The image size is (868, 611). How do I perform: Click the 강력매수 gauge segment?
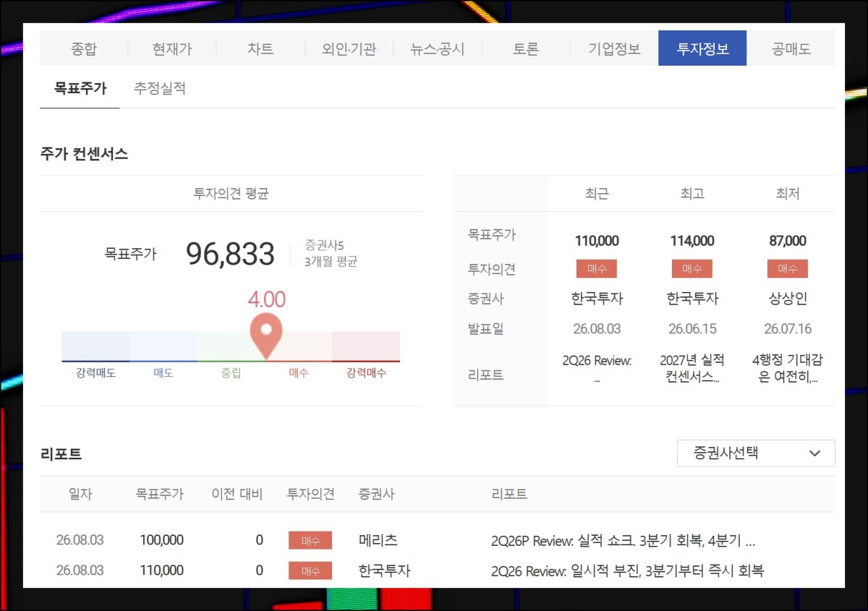[366, 346]
